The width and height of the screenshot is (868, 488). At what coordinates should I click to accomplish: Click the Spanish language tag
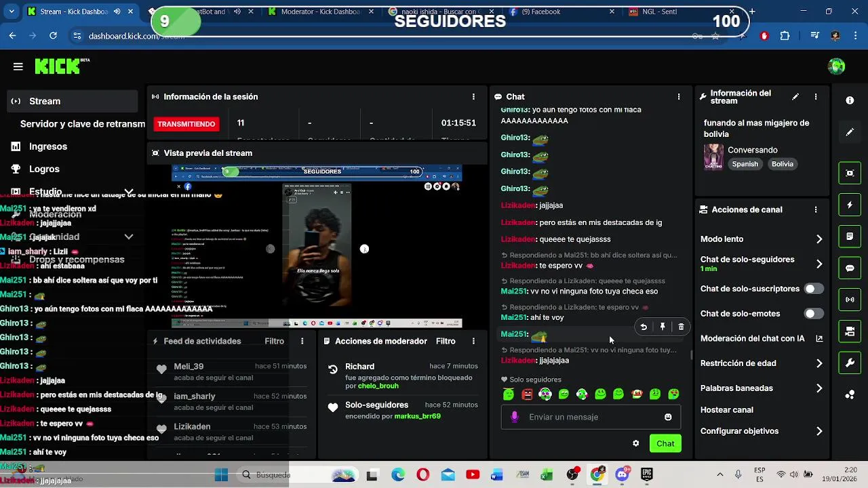[745, 164]
